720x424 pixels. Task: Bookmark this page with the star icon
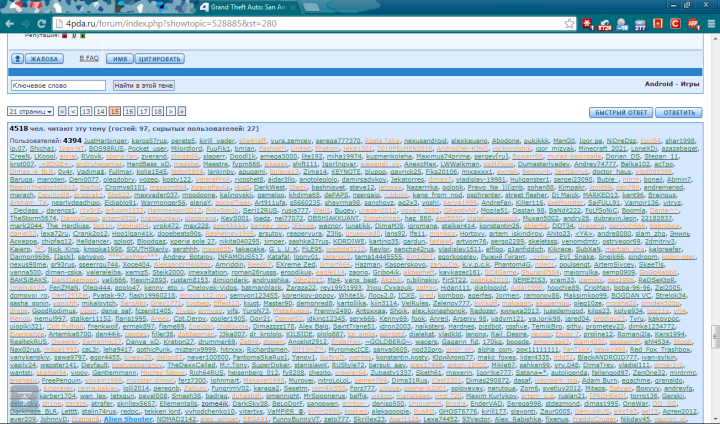(569, 24)
